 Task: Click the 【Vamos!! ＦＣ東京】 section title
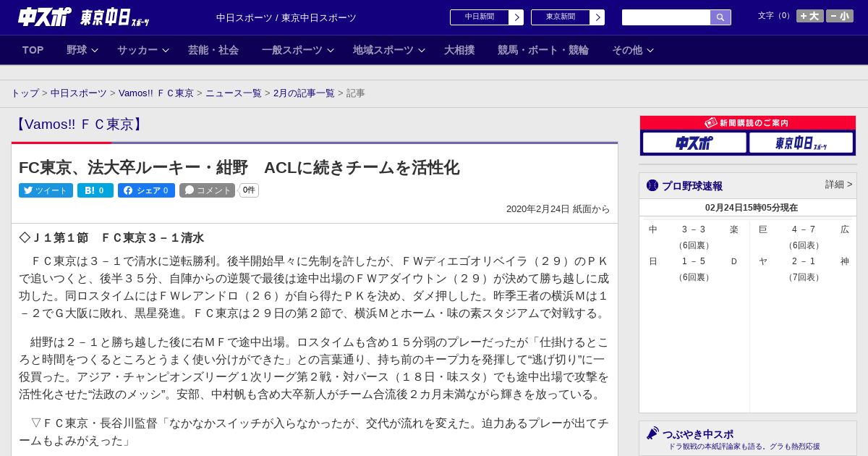tap(79, 124)
